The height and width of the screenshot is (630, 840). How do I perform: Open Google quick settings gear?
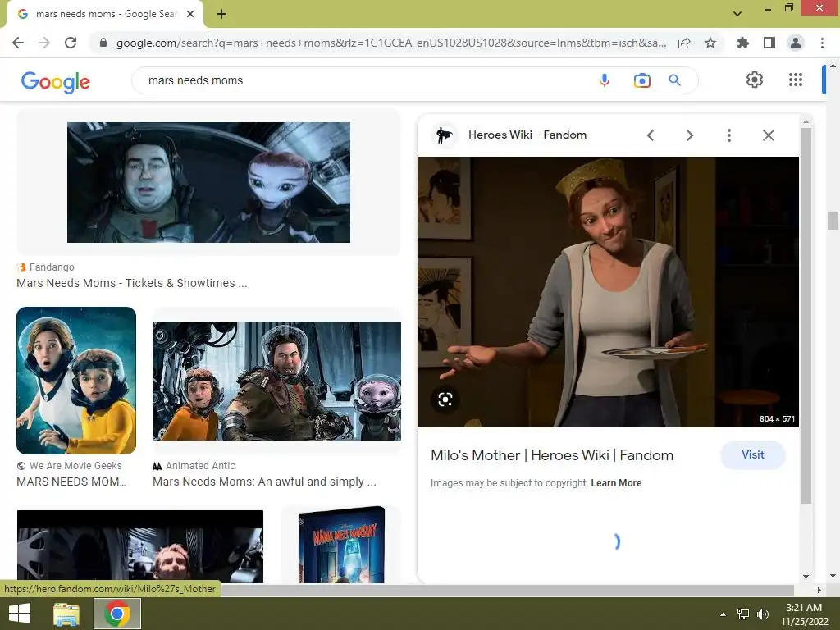(755, 80)
